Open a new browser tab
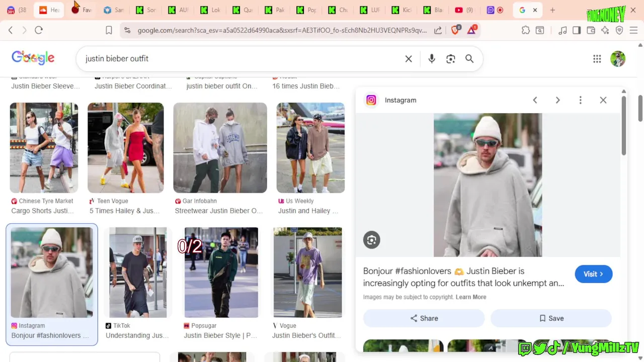The height and width of the screenshot is (362, 644). 552,10
